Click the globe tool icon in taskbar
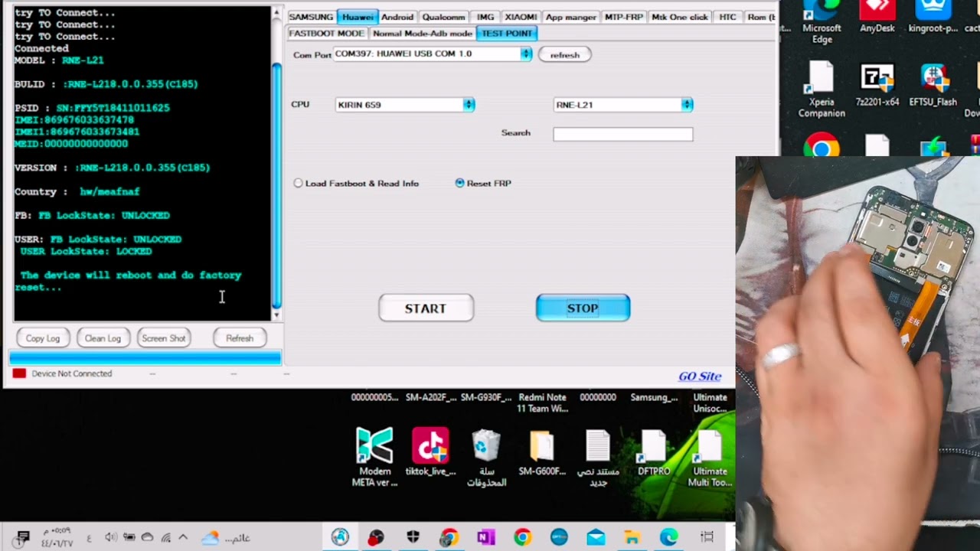The height and width of the screenshot is (551, 980). [340, 537]
